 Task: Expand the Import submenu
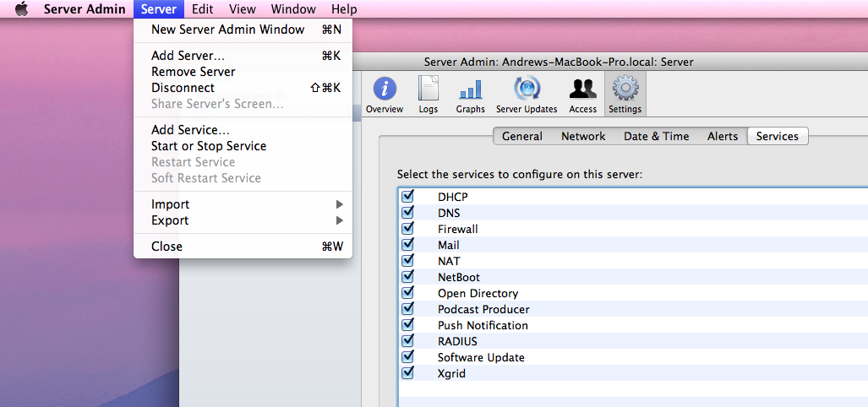pyautogui.click(x=243, y=204)
